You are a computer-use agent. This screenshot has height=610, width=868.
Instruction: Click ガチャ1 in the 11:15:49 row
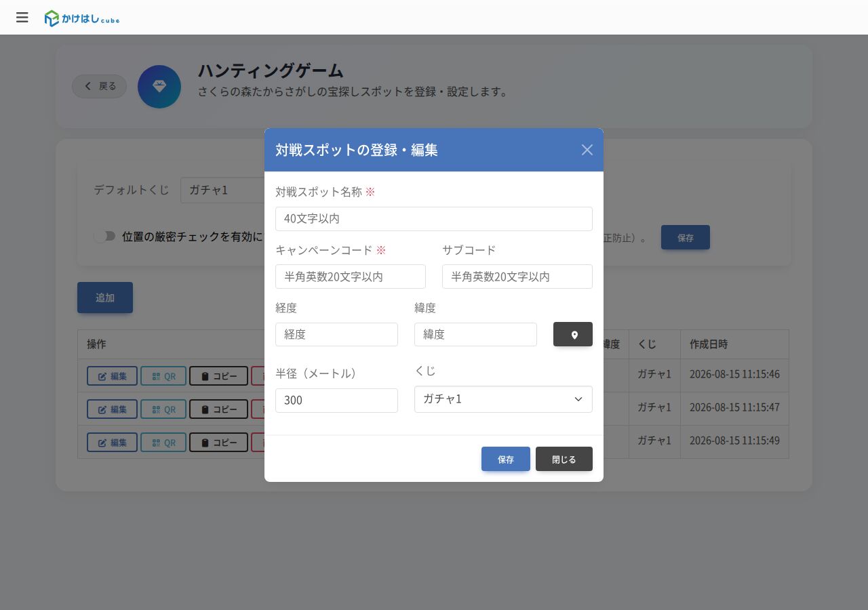pos(654,441)
